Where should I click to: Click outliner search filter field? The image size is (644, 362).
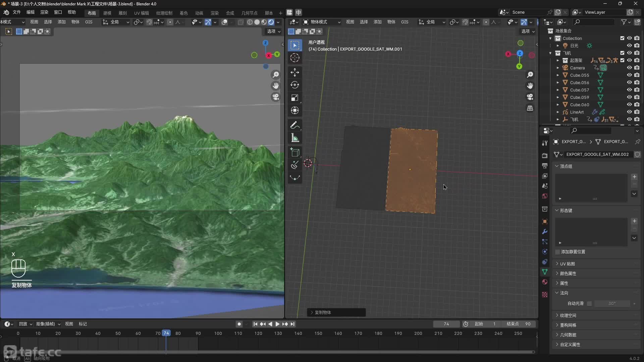(x=594, y=22)
